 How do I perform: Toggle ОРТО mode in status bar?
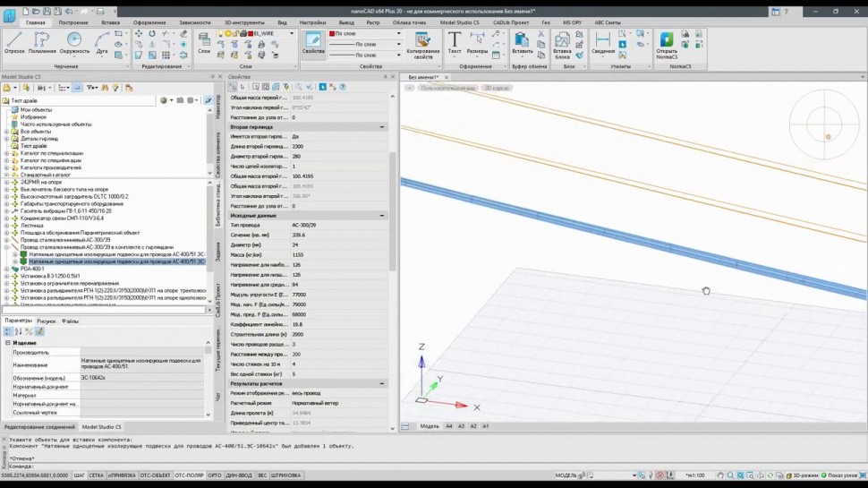coord(215,475)
